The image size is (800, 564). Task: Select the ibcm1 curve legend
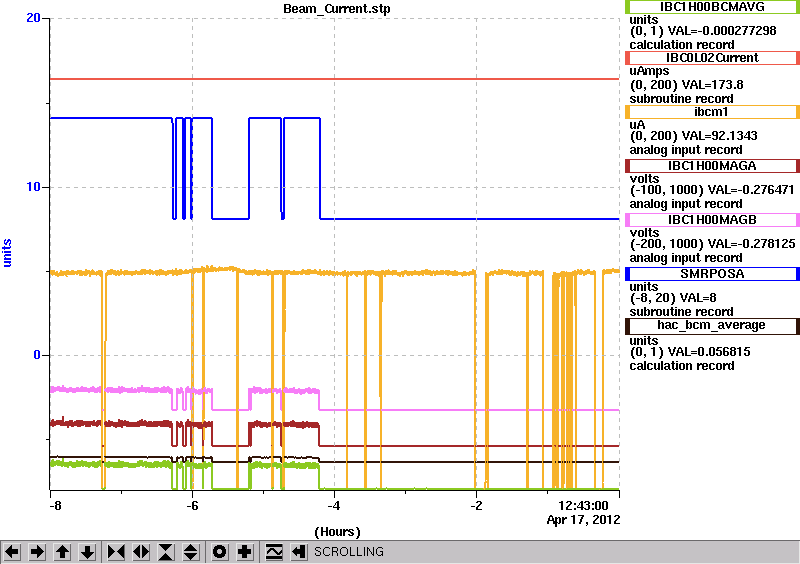click(712, 112)
